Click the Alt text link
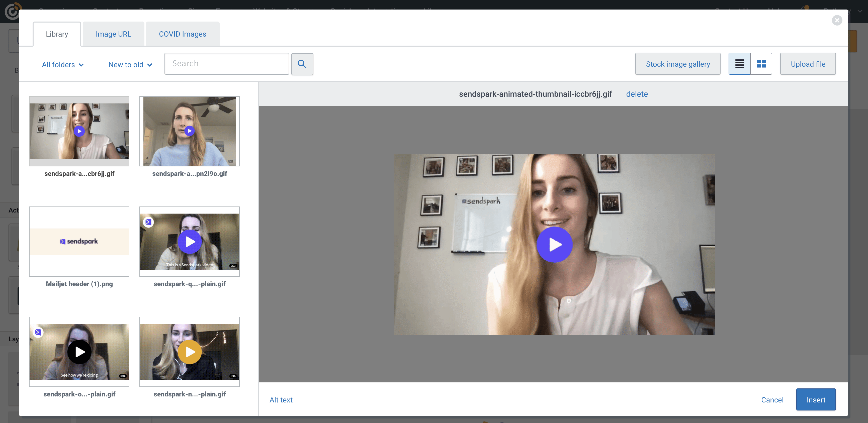 pos(281,400)
